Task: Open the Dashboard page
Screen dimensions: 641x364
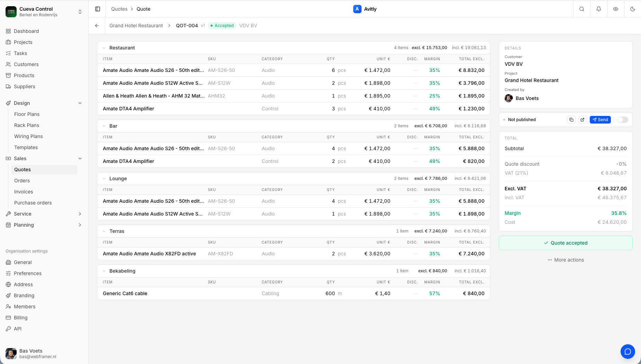Action: (x=26, y=31)
